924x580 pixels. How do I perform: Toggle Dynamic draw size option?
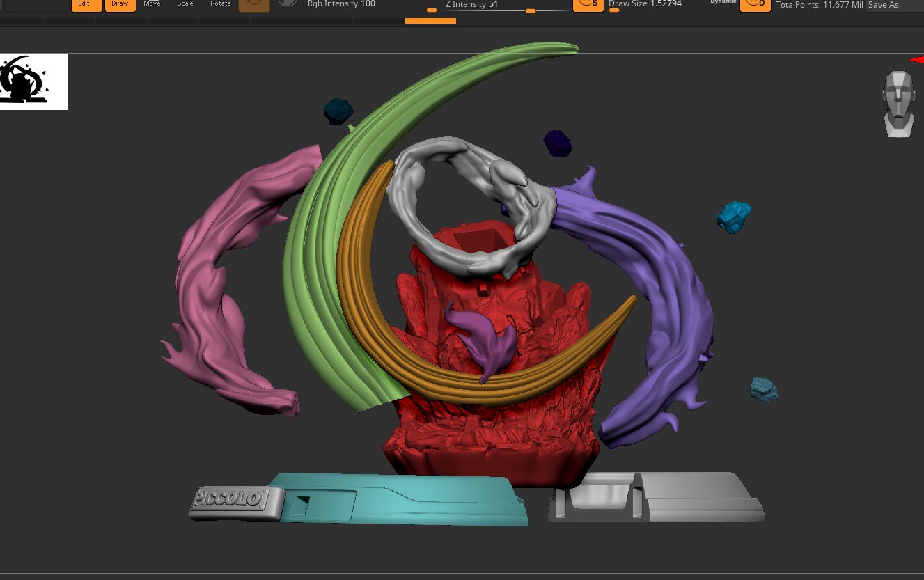[723, 2]
